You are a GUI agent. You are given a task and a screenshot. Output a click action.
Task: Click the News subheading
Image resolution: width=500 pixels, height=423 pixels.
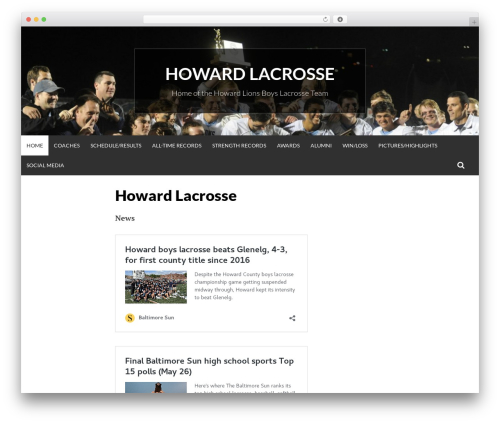coord(125,218)
